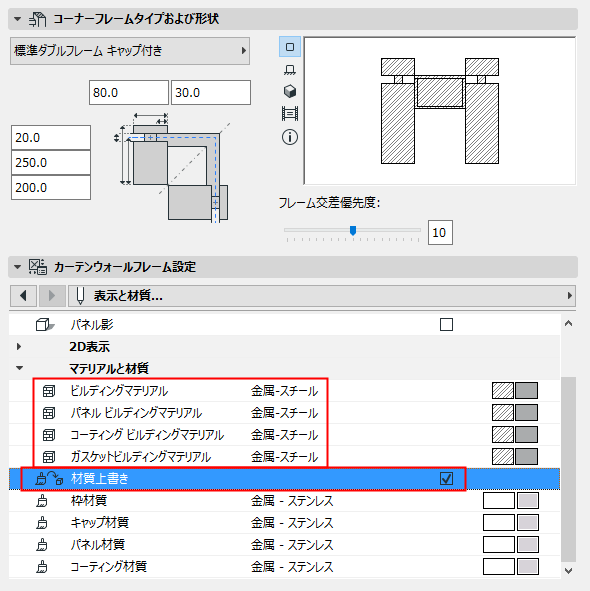Click the 200.0 dimension field
The height and width of the screenshot is (591, 590).
pos(51,187)
